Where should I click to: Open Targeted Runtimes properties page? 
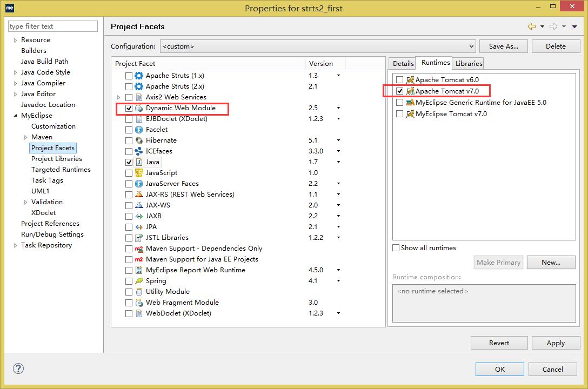tap(61, 170)
